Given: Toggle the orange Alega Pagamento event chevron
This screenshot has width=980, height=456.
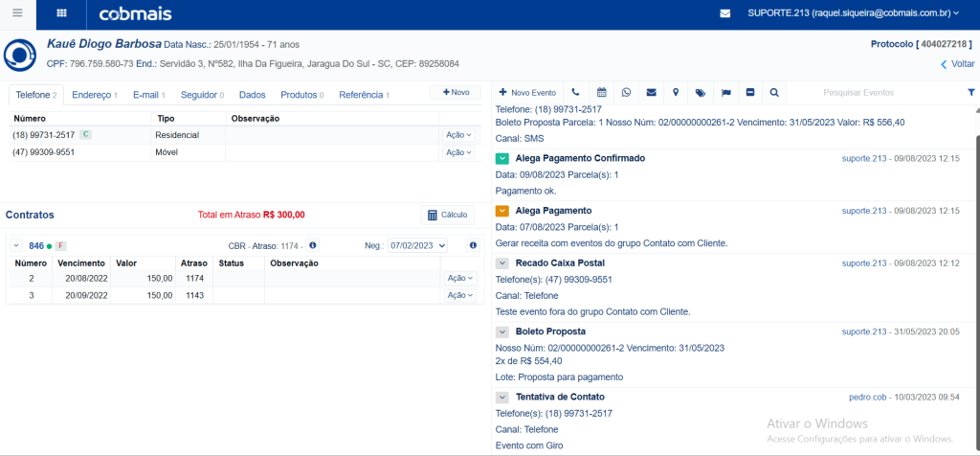Looking at the screenshot, I should pyautogui.click(x=502, y=211).
